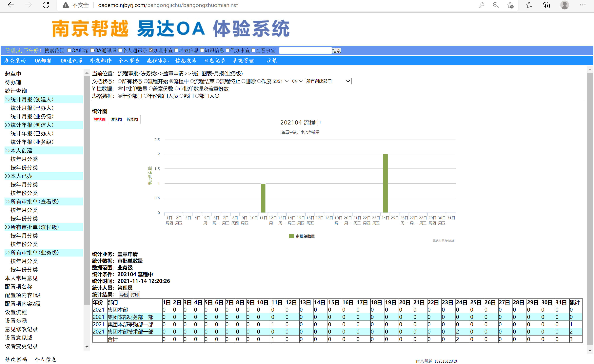The image size is (594, 364).
Task: Check the 知识信息 search scope box
Action: 202,50
